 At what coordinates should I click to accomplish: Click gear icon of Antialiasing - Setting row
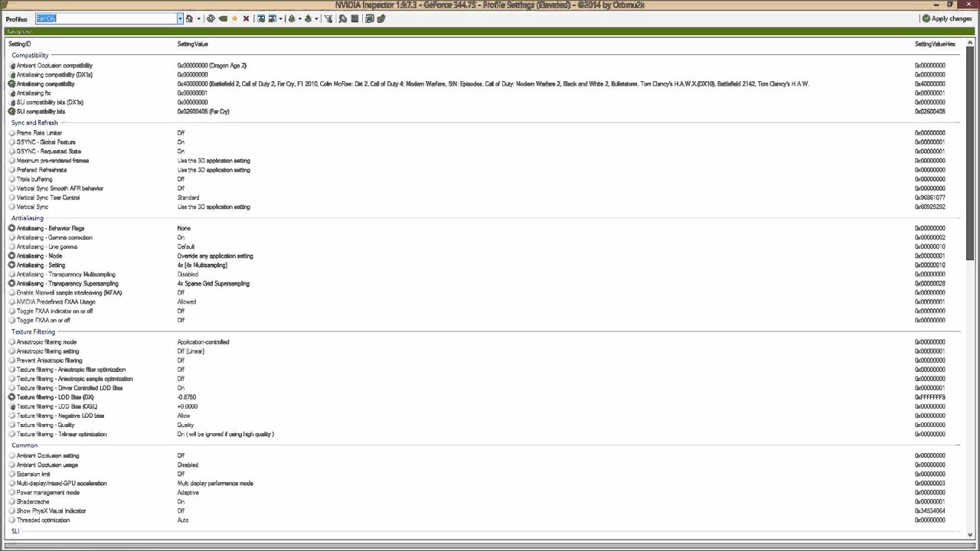point(11,265)
